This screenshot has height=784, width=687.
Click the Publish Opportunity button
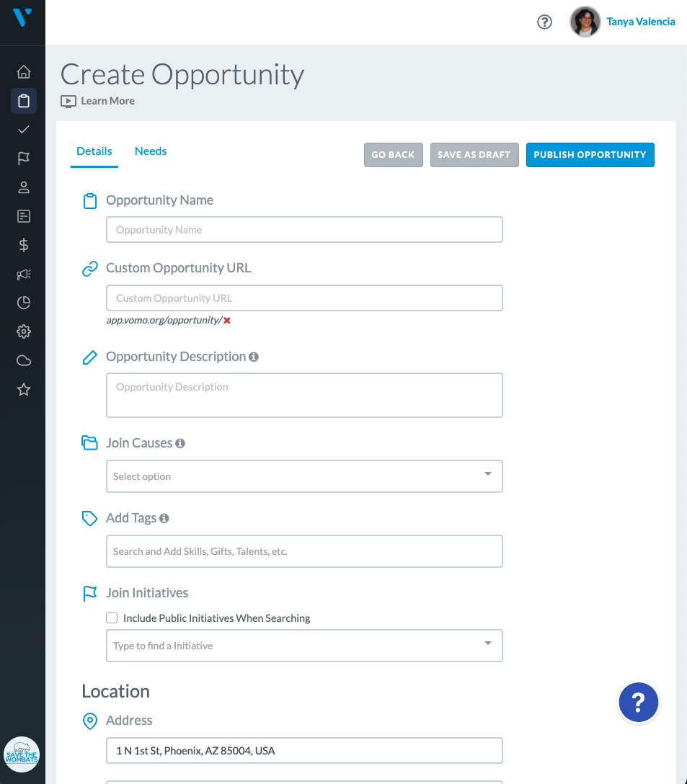590,155
